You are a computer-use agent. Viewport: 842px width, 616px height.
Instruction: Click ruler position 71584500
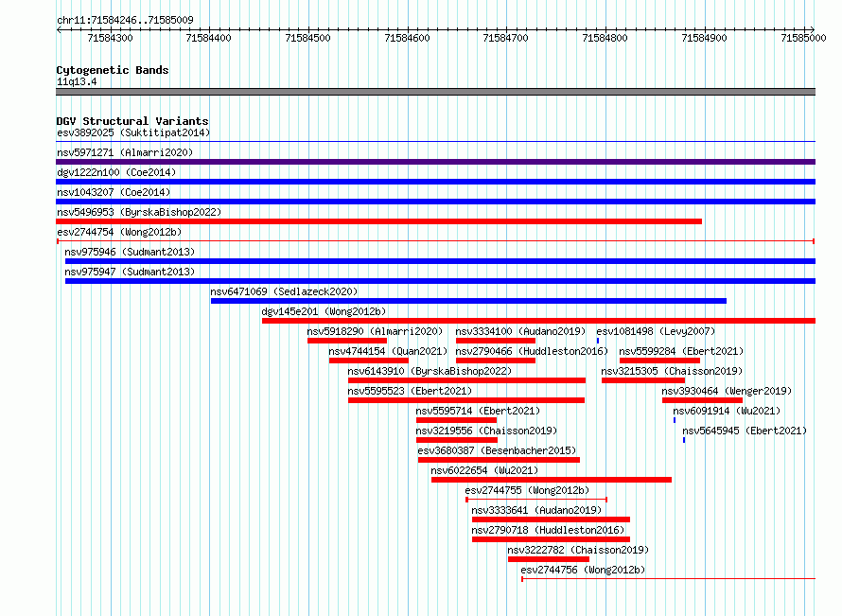tap(308, 38)
